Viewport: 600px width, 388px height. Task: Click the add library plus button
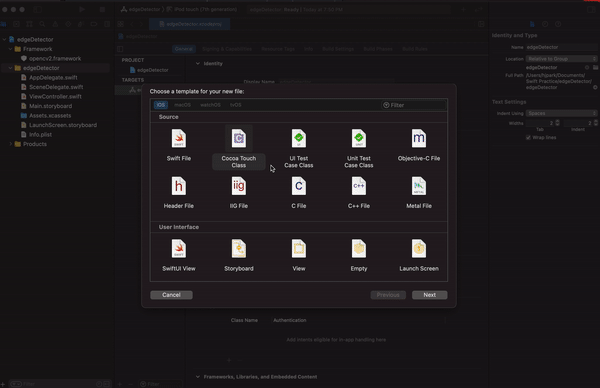(x=463, y=10)
